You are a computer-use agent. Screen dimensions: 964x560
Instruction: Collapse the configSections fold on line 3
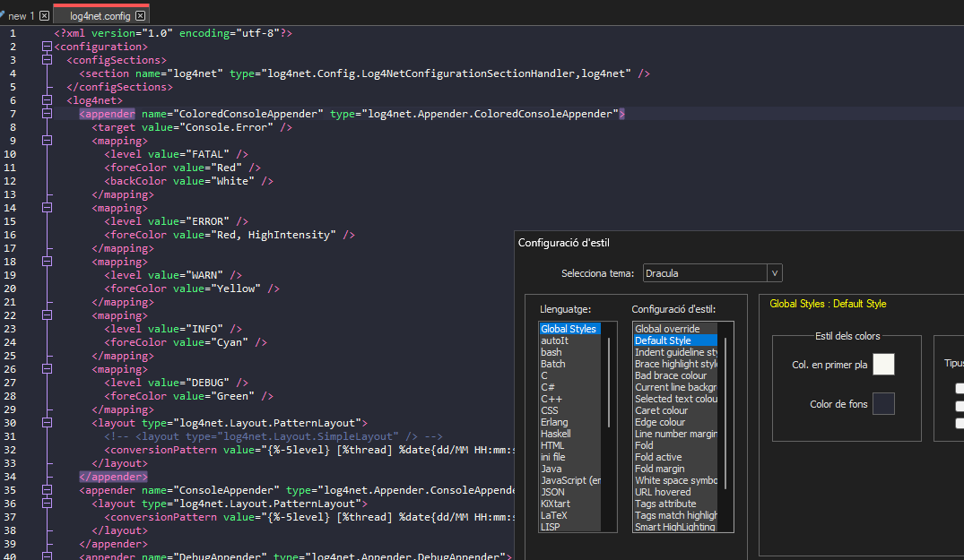(x=47, y=60)
